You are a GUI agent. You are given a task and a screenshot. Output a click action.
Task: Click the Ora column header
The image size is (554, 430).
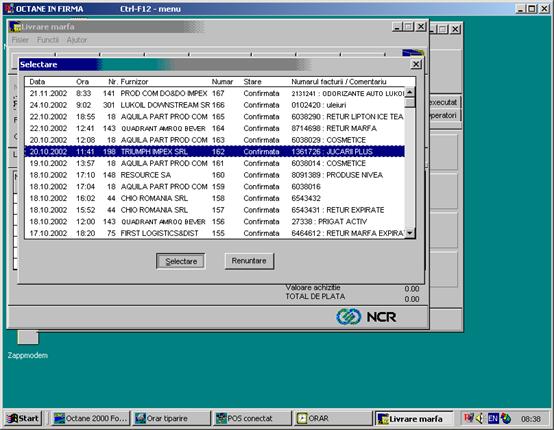82,82
